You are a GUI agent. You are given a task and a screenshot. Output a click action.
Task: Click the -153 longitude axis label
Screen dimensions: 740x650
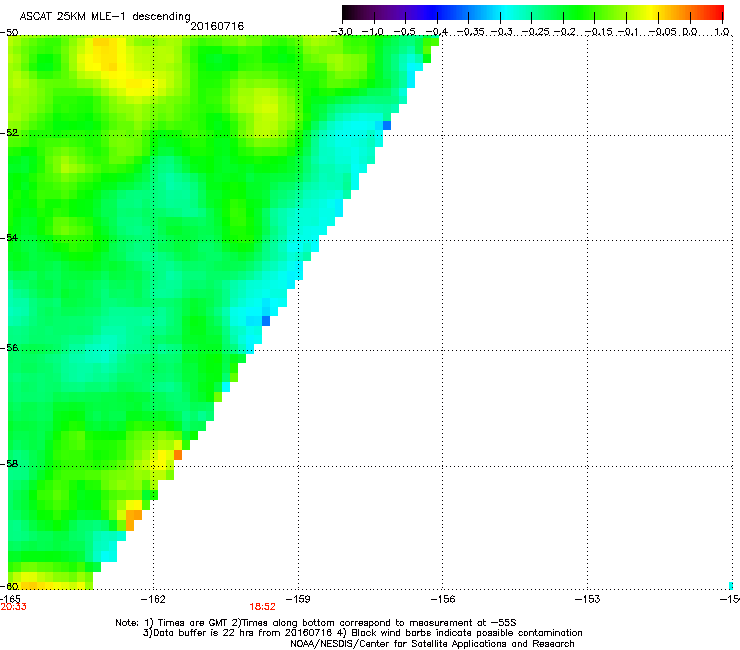pos(588,599)
